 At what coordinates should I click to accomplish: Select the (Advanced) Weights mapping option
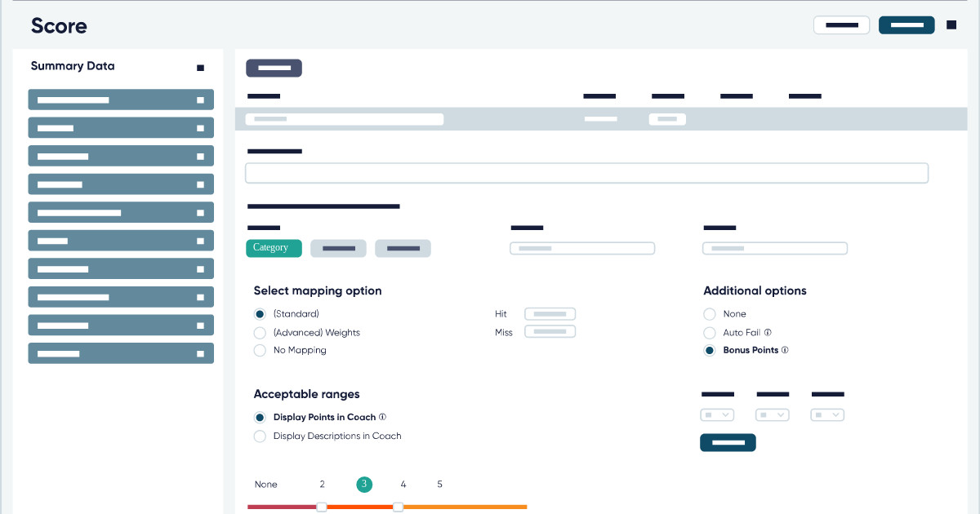[x=260, y=333]
